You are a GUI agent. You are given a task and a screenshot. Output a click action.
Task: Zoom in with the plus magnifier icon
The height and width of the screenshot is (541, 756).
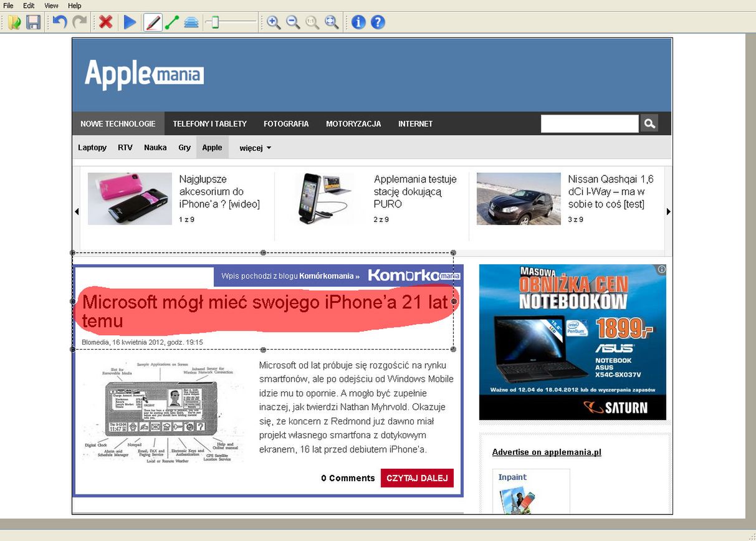(x=273, y=22)
